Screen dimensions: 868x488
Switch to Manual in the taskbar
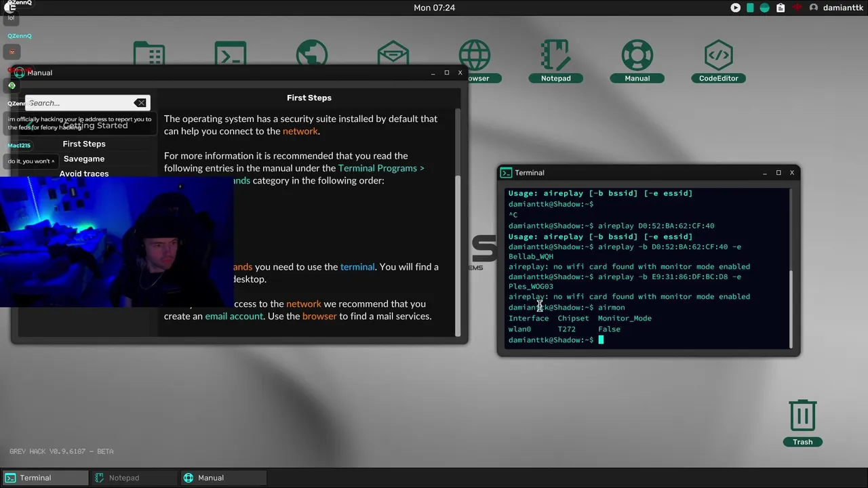tap(223, 478)
